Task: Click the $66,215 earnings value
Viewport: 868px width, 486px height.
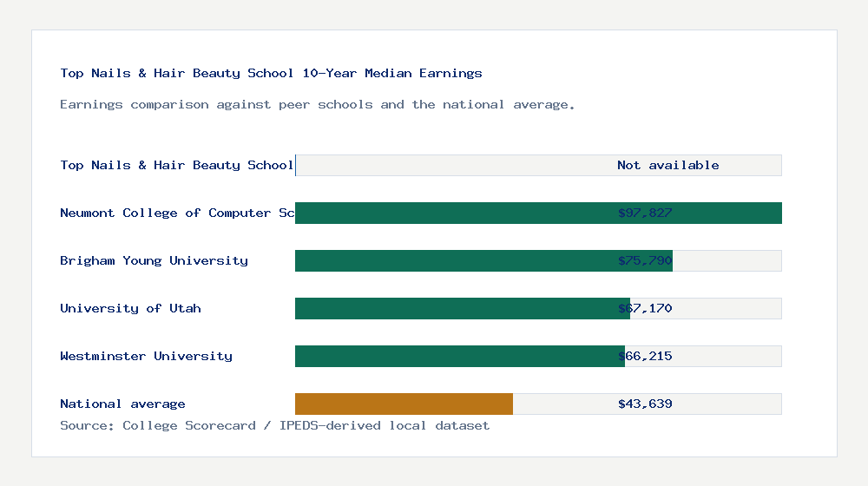Action: (x=645, y=356)
